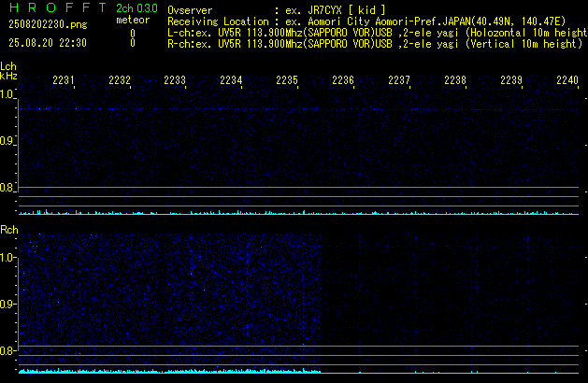Click the Lch 0.9 kHz axis value
The width and height of the screenshot is (588, 383).
(x=7, y=141)
